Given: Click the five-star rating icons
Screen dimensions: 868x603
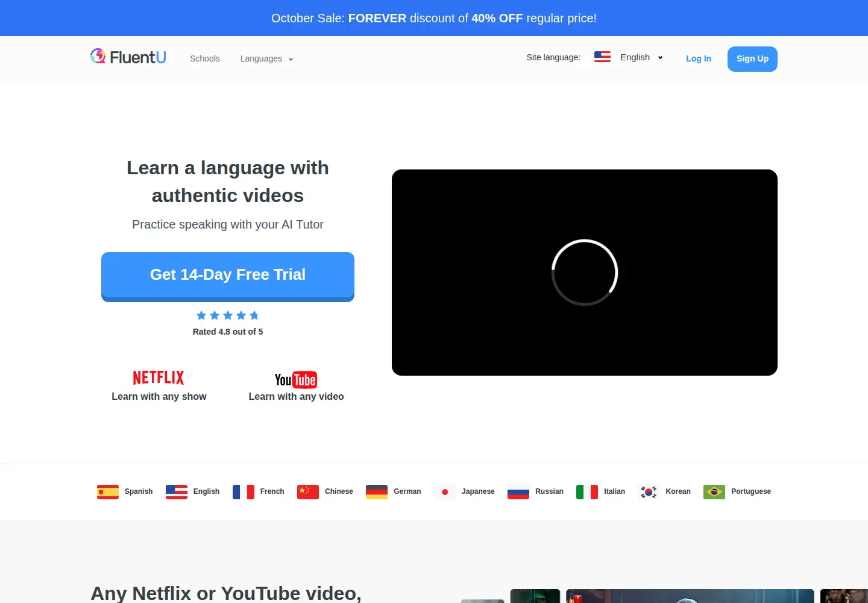Looking at the screenshot, I should 228,315.
